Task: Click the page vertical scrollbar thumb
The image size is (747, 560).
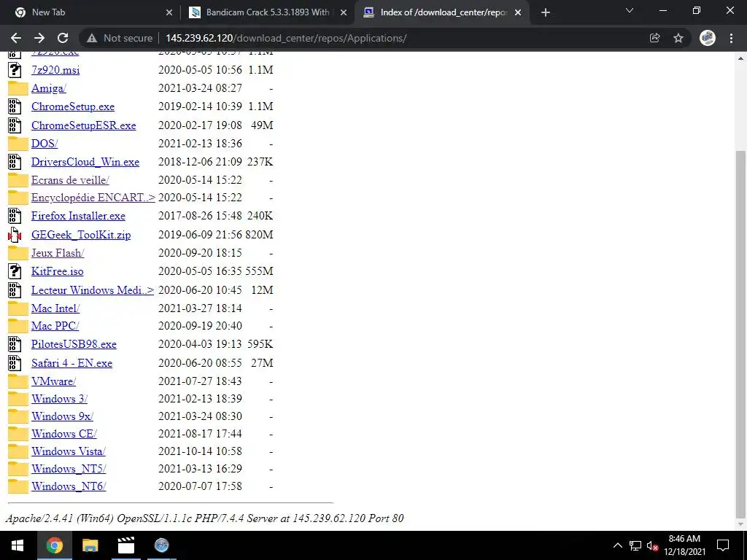Action: pos(741,333)
